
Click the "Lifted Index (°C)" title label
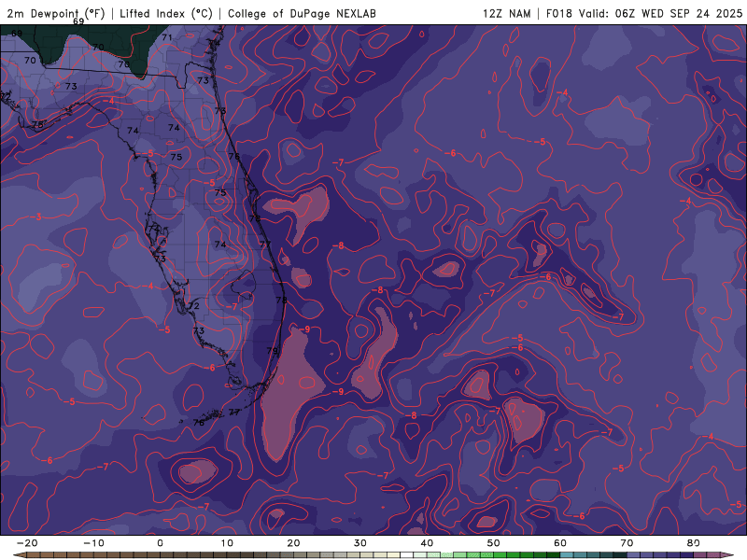click(x=166, y=13)
